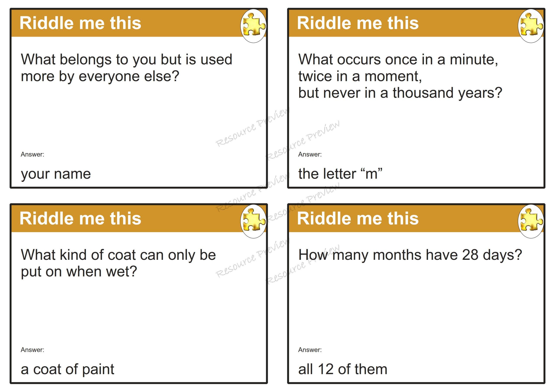Click the 'Answer:' label above 'a coat of paint'
Image resolution: width=555 pixels, height=392 pixels.
coord(32,350)
